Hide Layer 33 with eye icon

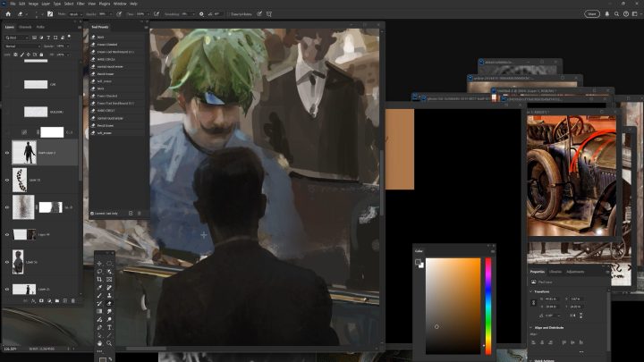pos(7,180)
